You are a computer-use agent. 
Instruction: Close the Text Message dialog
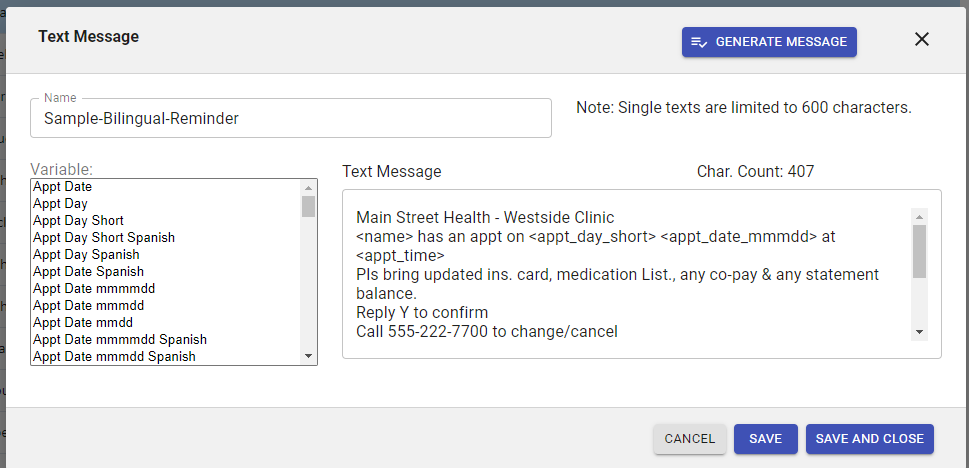(922, 40)
